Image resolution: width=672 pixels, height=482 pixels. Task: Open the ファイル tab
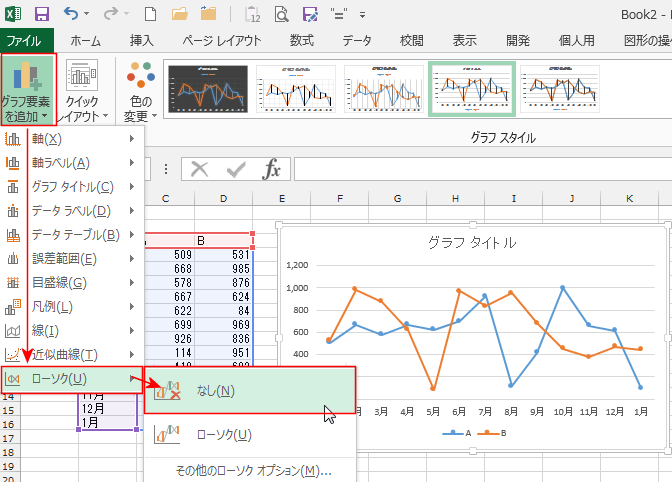24,41
